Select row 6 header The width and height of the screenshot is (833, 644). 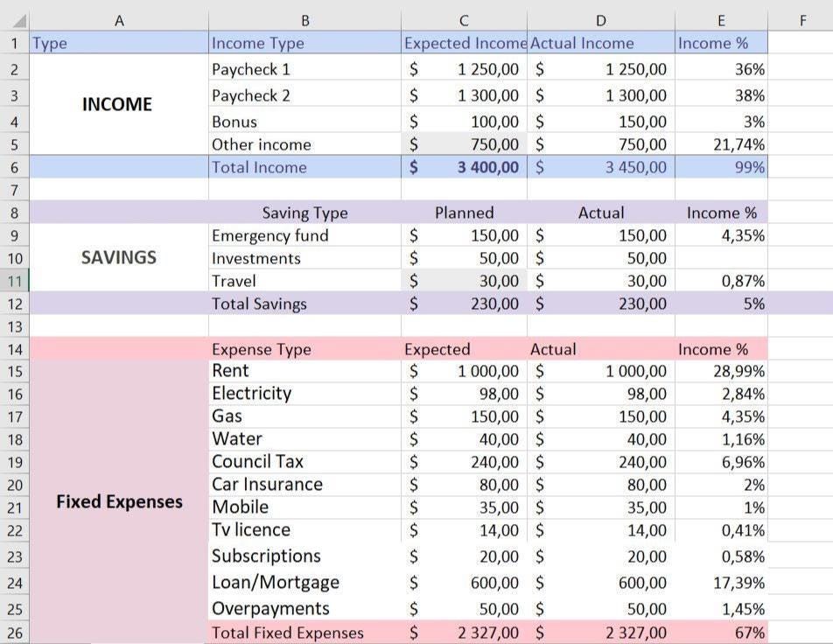[x=14, y=167]
